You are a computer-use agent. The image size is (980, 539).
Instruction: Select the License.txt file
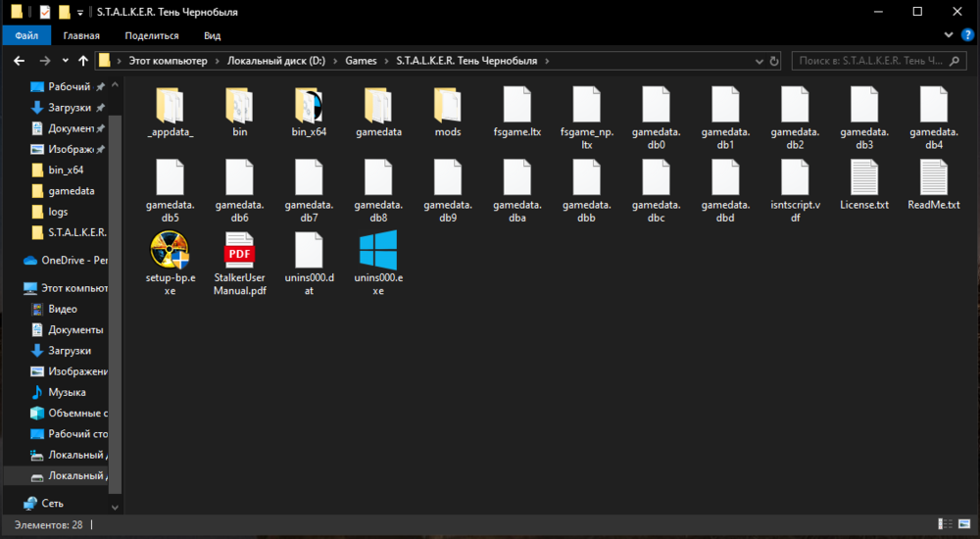pyautogui.click(x=863, y=178)
